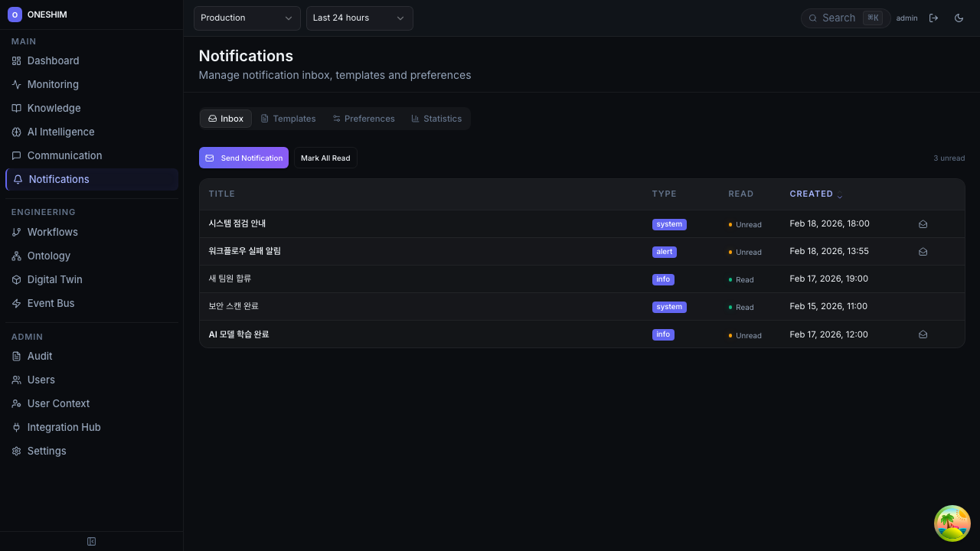Viewport: 980px width, 551px height.
Task: Click the Digital Twin cube icon
Action: pos(16,279)
